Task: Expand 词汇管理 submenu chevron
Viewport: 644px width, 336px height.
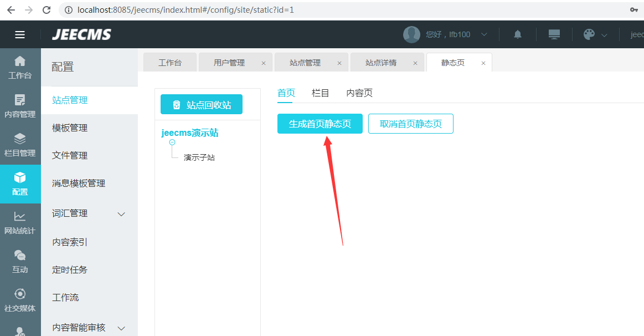Action: tap(121, 214)
